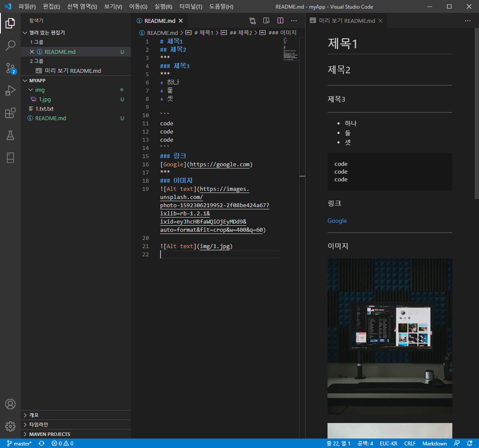Click the editor minimap overview

point(291,49)
